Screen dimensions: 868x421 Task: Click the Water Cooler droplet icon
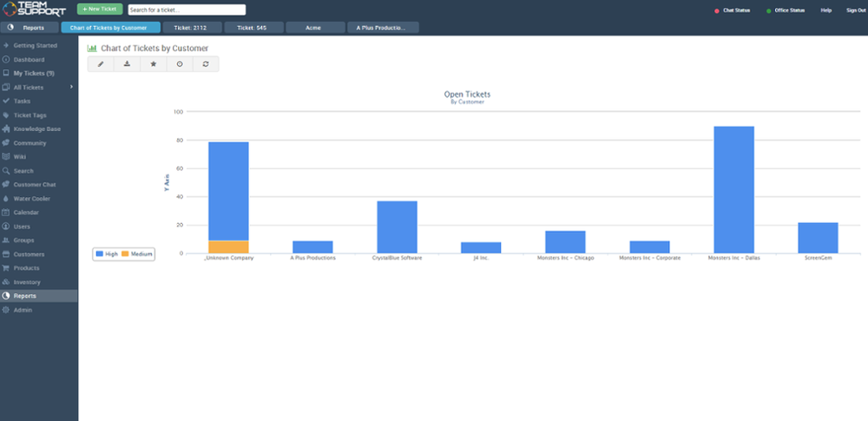[6, 198]
